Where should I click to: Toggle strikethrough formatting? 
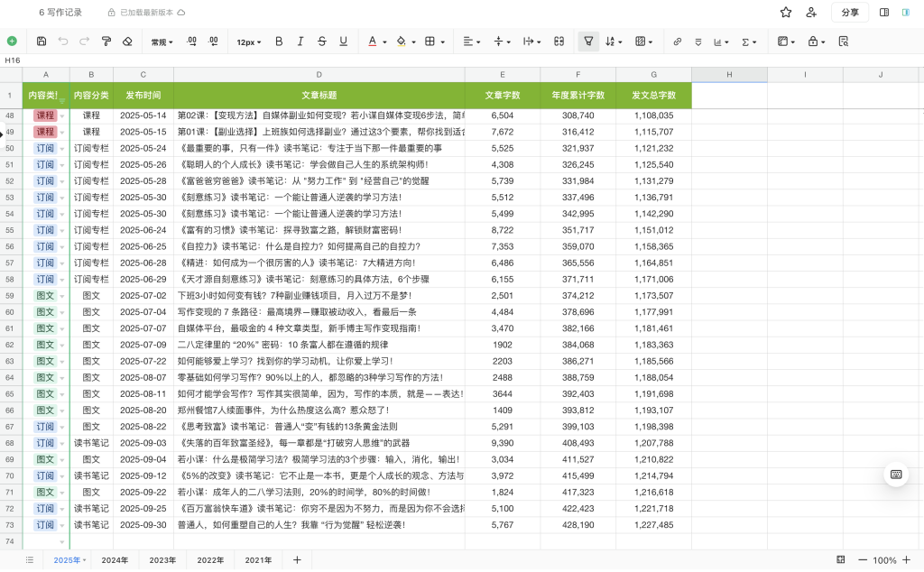click(322, 41)
